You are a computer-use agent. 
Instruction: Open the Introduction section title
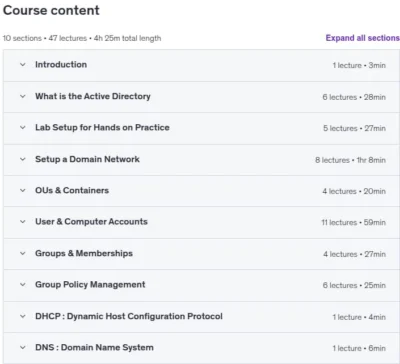click(61, 65)
